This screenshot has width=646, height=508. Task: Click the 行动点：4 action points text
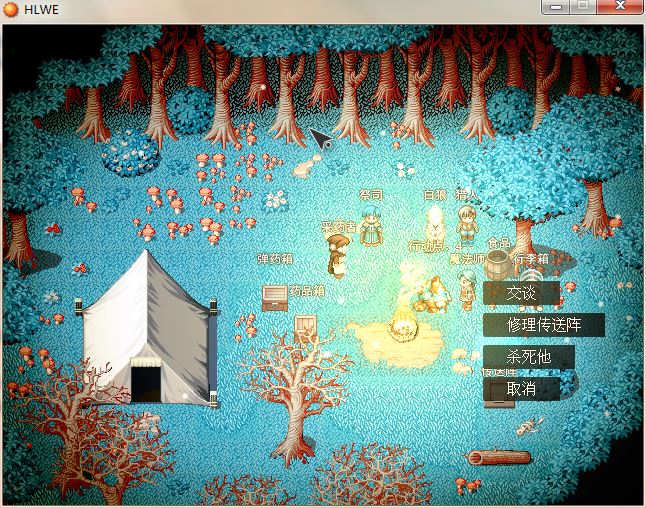tap(435, 246)
